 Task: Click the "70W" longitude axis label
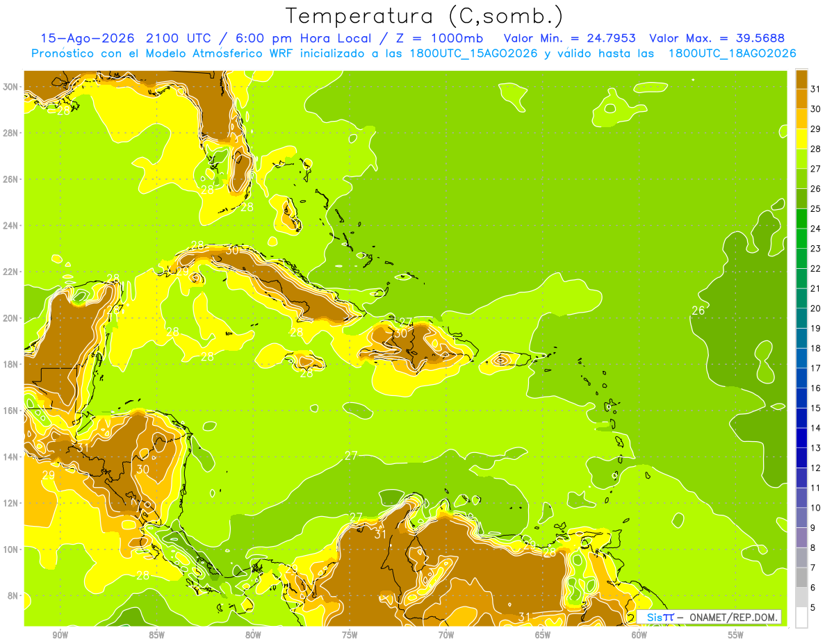(x=446, y=635)
